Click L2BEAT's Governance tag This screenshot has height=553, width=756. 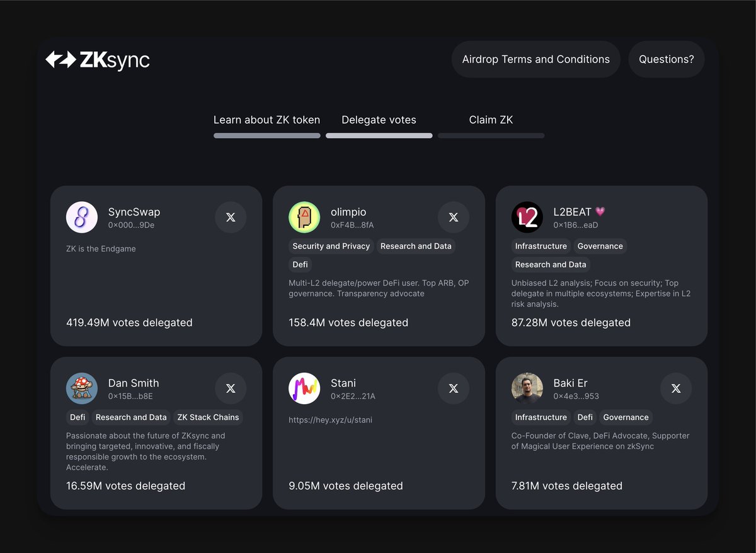(600, 246)
